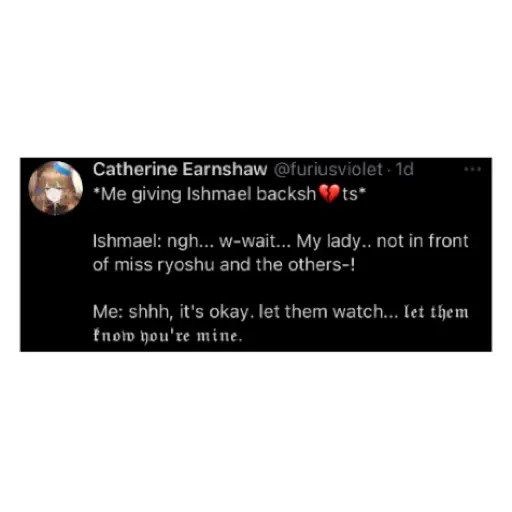The width and height of the screenshot is (512, 512).
Task: Click the 1d timestamp on the tweet
Action: pos(405,169)
